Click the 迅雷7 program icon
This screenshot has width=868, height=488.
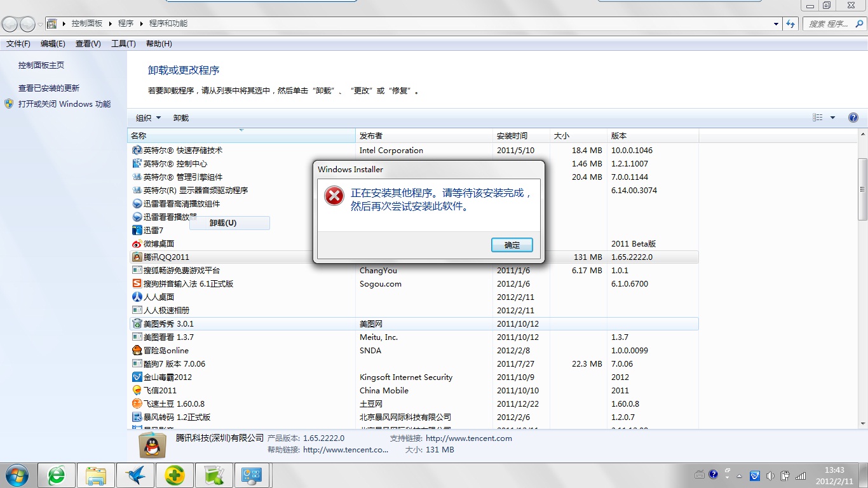point(137,231)
